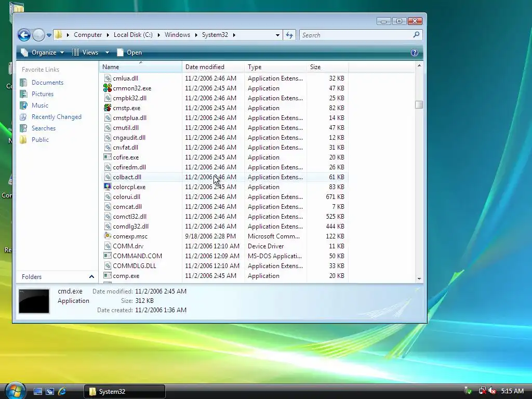Screen dimensions: 532x399
Task: Select Windows in the address breadcrumb
Action: [178, 35]
